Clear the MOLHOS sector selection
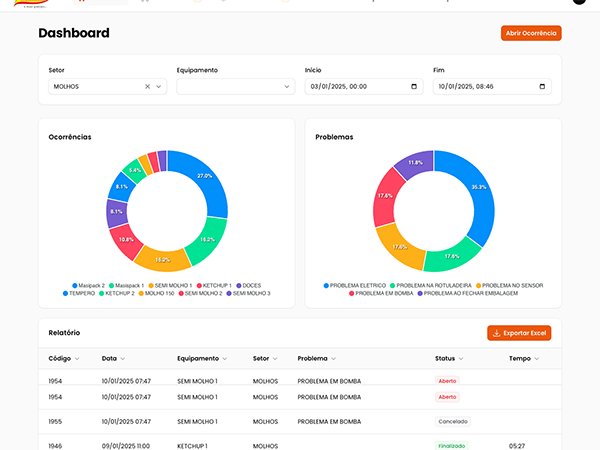Viewport: 600px width, 450px height. click(147, 87)
